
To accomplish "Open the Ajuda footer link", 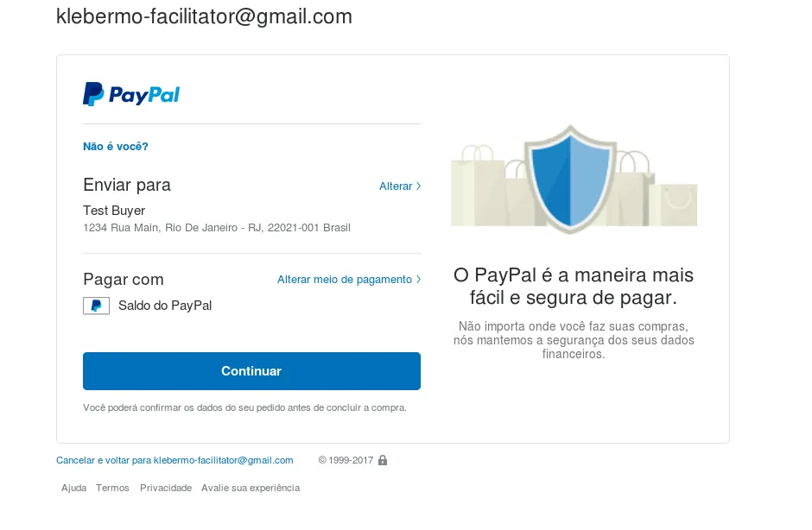I will [x=74, y=488].
